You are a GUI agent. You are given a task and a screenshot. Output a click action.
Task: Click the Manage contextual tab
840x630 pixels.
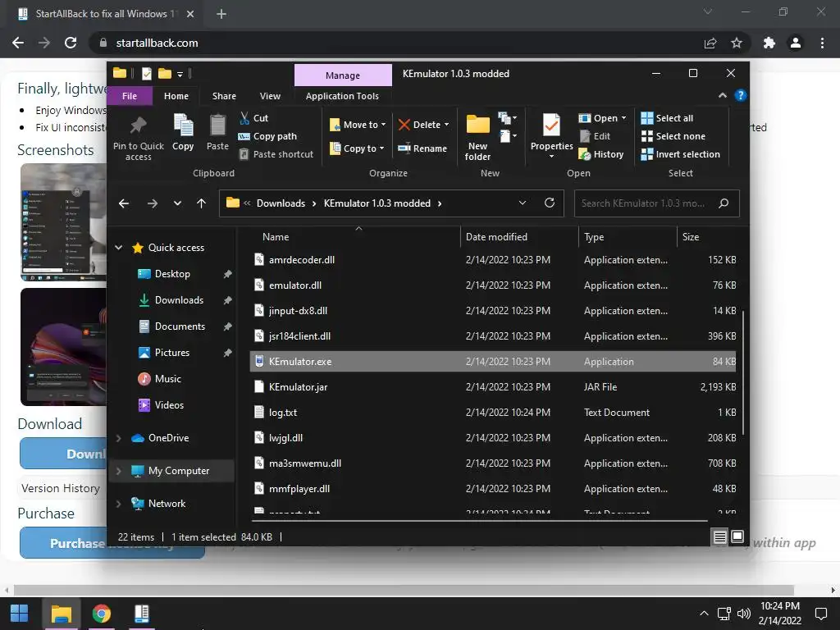[343, 75]
